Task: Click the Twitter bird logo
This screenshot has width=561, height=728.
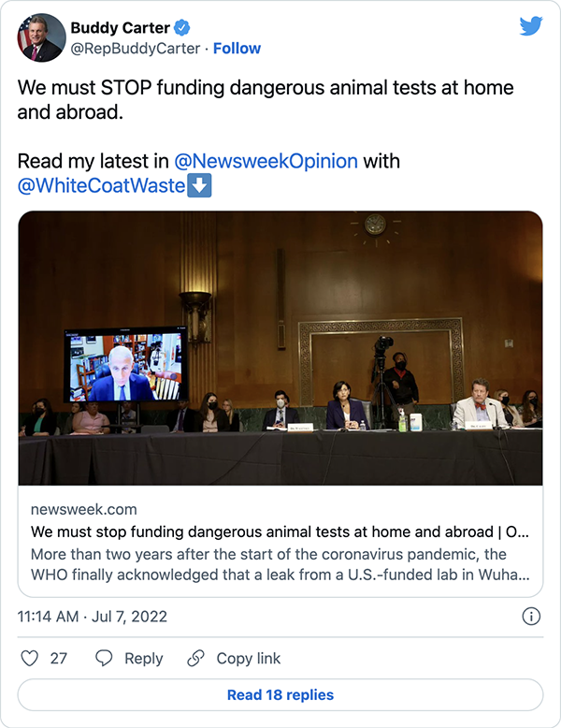Action: (531, 26)
